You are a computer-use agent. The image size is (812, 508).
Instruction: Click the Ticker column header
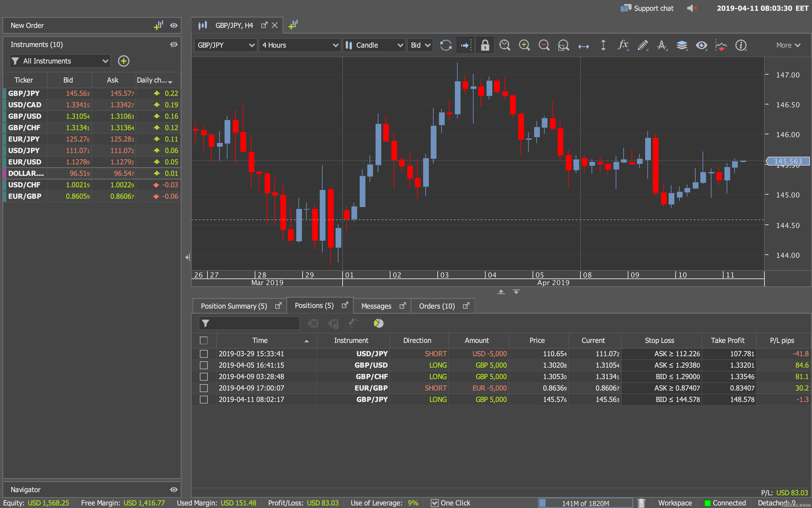click(25, 80)
